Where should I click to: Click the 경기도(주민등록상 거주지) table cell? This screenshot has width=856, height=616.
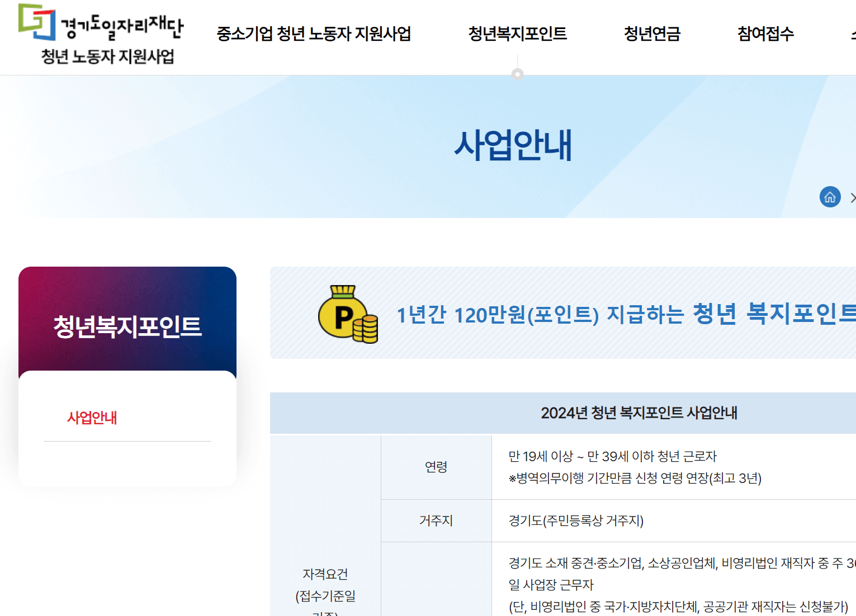(576, 520)
